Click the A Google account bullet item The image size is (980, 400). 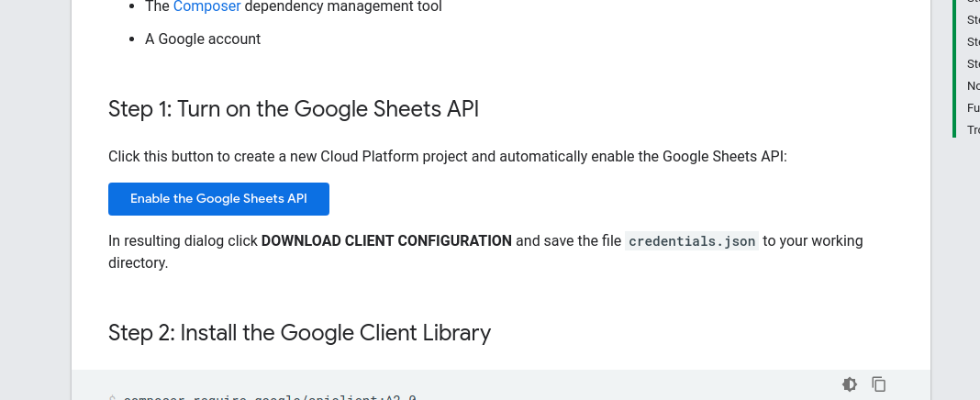coord(203,39)
